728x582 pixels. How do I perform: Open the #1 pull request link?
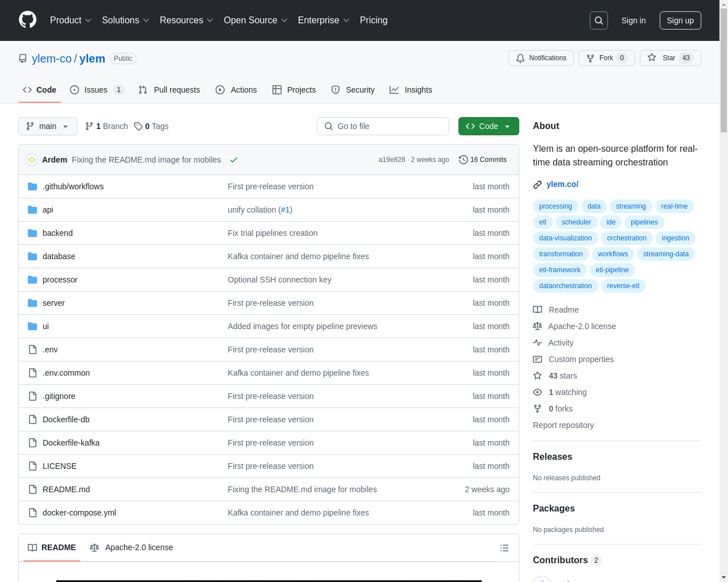point(285,210)
